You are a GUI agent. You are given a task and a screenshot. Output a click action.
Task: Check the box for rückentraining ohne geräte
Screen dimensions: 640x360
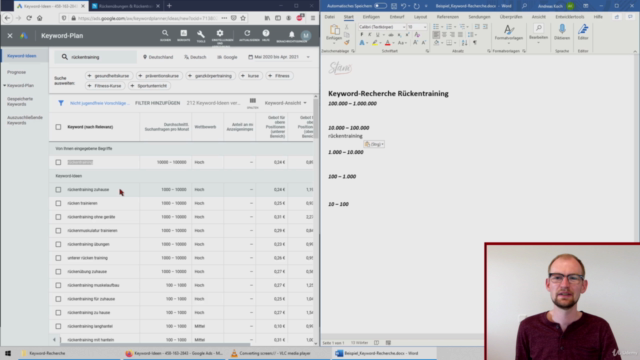[58, 217]
